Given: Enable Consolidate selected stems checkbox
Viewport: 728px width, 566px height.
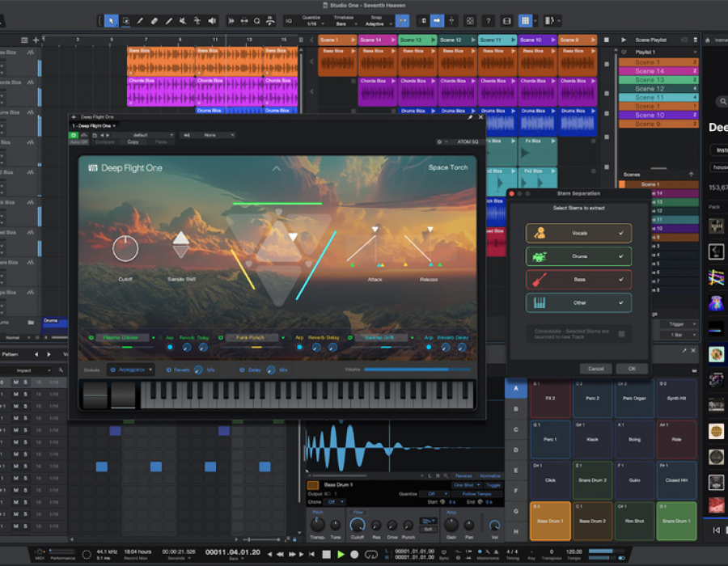Looking at the screenshot, I should (621, 334).
